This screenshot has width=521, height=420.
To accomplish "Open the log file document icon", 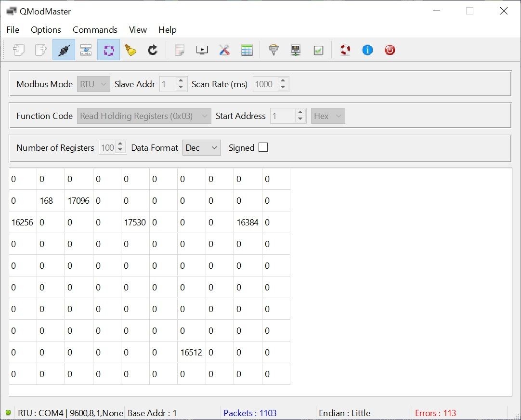I will [x=180, y=50].
